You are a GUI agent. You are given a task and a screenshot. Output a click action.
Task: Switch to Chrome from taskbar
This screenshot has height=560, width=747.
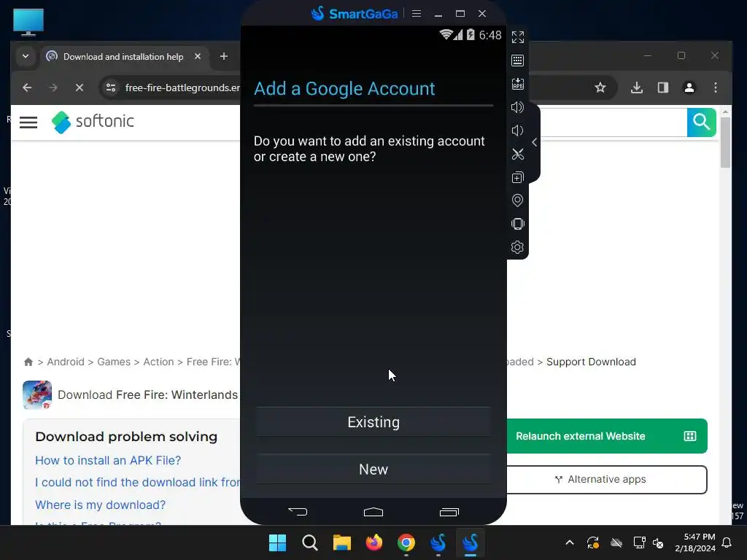tap(406, 542)
